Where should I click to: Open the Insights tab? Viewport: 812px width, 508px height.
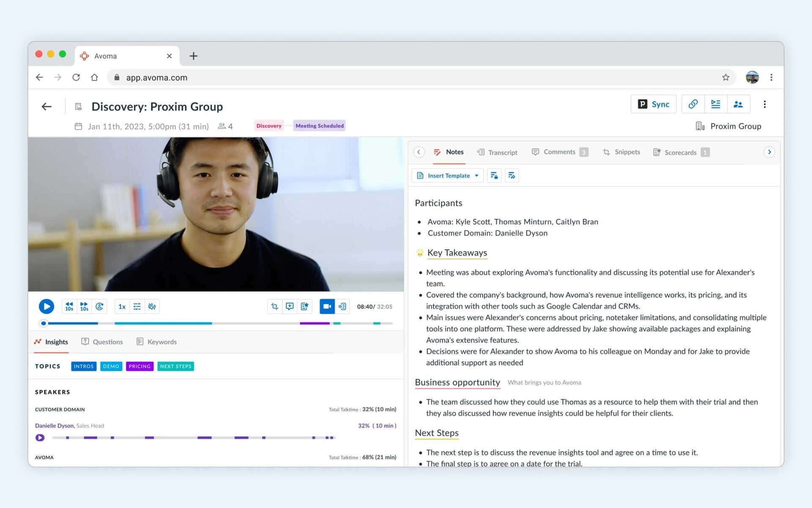coord(51,342)
